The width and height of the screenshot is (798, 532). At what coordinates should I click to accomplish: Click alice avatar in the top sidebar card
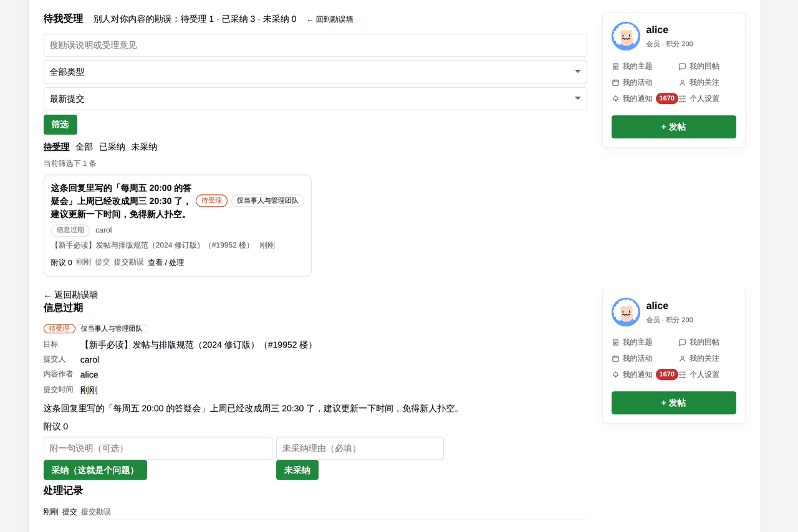coord(626,36)
